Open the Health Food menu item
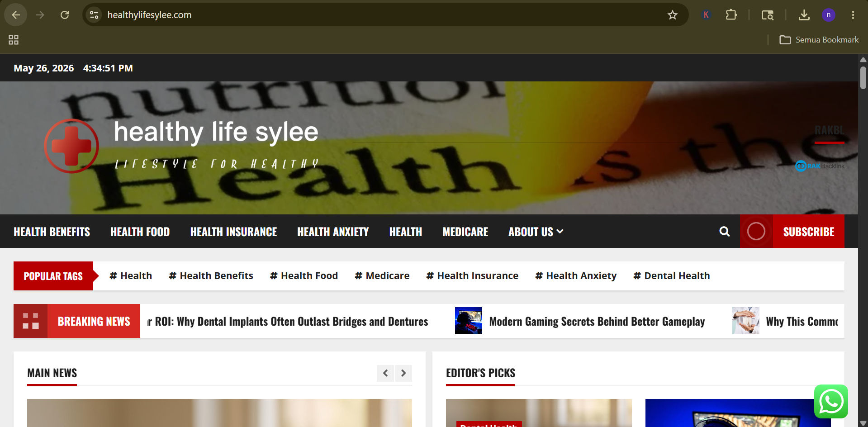The width and height of the screenshot is (868, 427). coord(140,232)
